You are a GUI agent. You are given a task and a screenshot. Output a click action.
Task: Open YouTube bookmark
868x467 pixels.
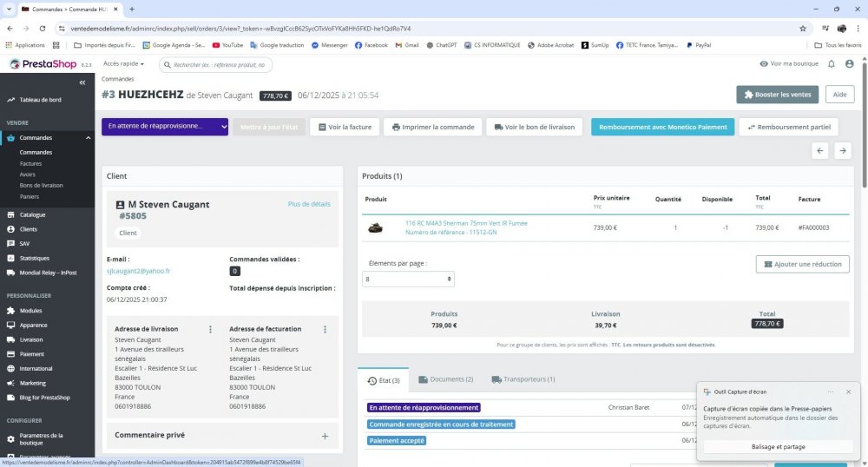227,45
